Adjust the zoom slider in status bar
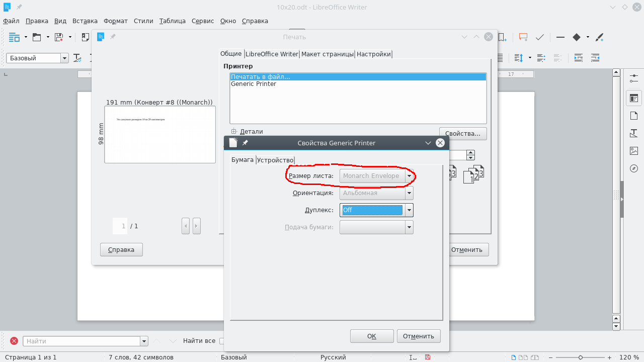 pyautogui.click(x=581, y=357)
